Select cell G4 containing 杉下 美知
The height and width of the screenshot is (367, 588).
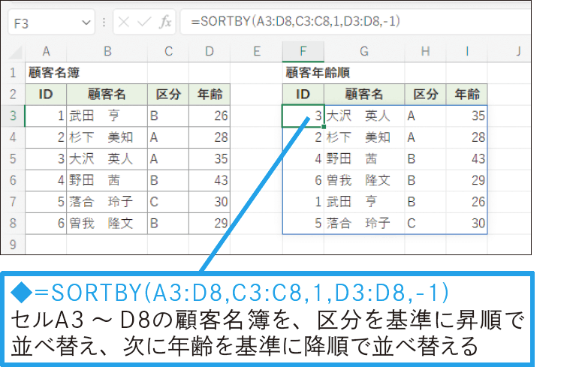click(364, 137)
